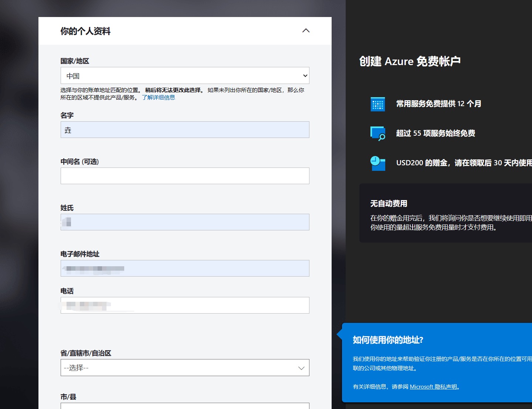The width and height of the screenshot is (532, 409).
Task: Expand the 省/直辖市/自治区 dropdown
Action: 185,368
